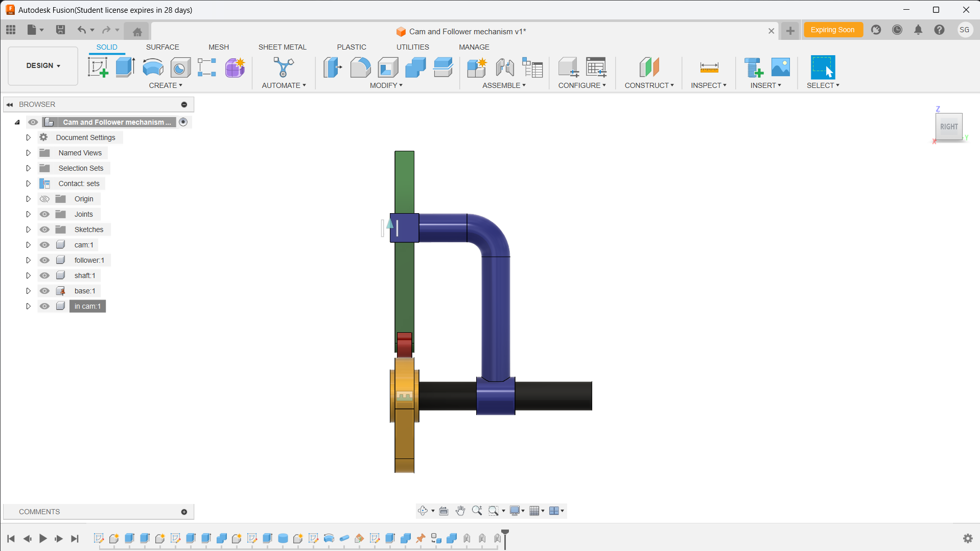Select the Press Pull tool
This screenshot has height=551, width=980.
pyautogui.click(x=333, y=67)
